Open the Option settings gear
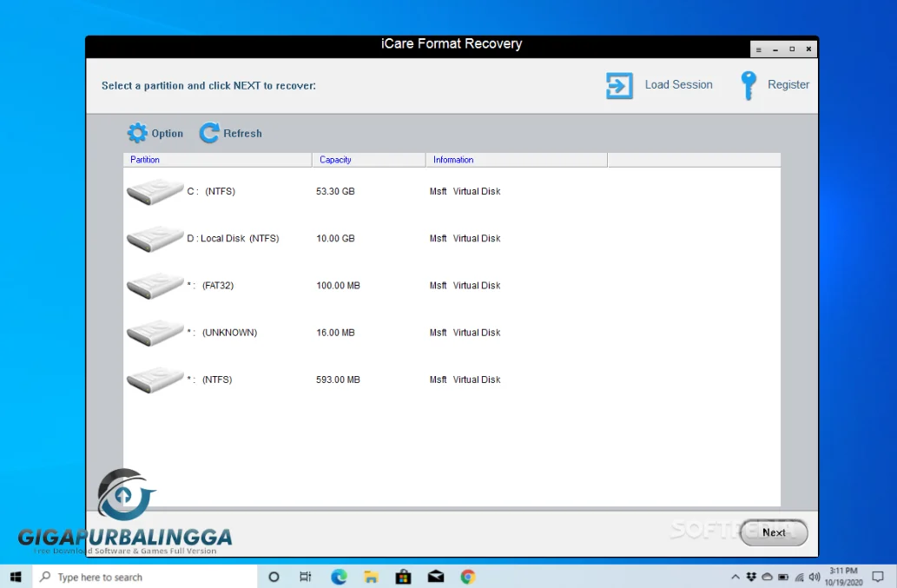This screenshot has height=588, width=897. (139, 133)
